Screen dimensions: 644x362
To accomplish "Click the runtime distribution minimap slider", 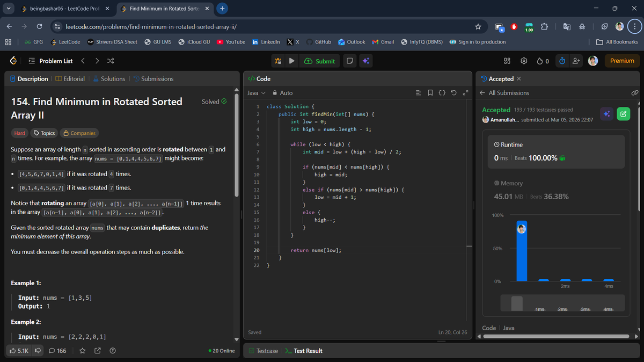I will coord(517,303).
